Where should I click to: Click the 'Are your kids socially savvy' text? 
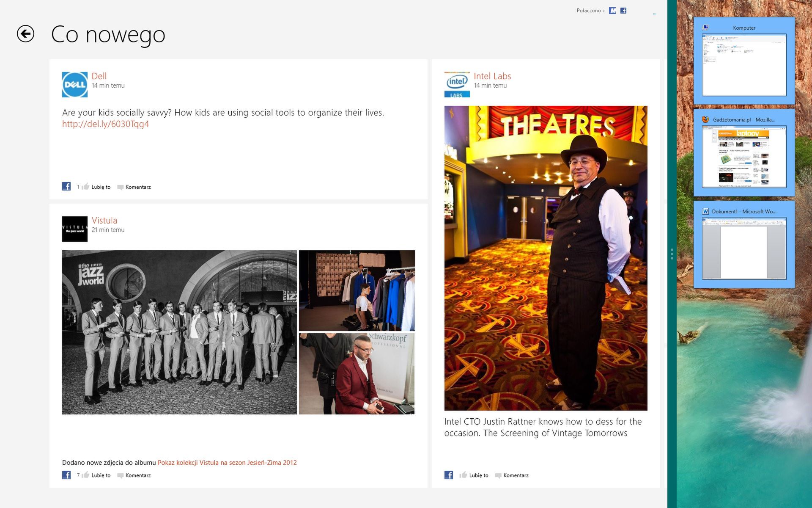pos(223,113)
